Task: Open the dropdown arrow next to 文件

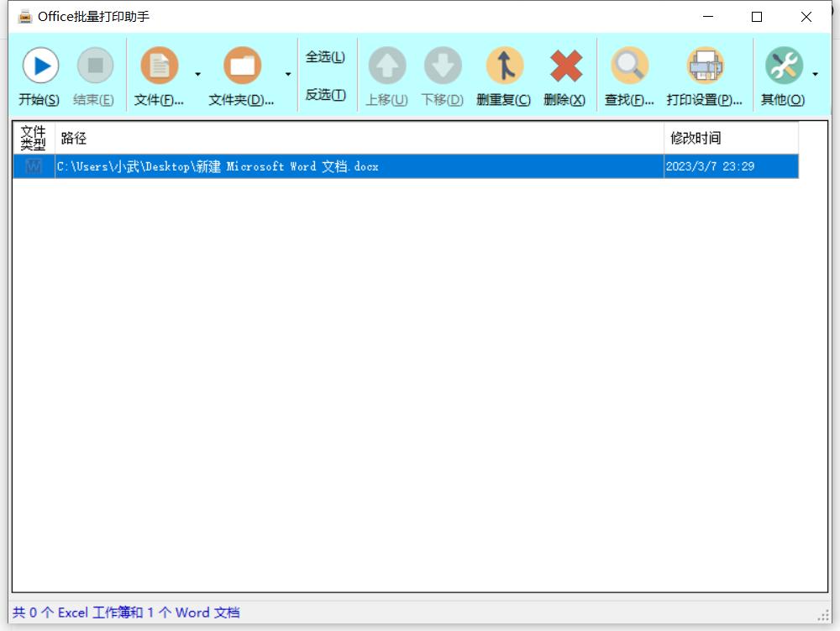Action: coord(198,74)
